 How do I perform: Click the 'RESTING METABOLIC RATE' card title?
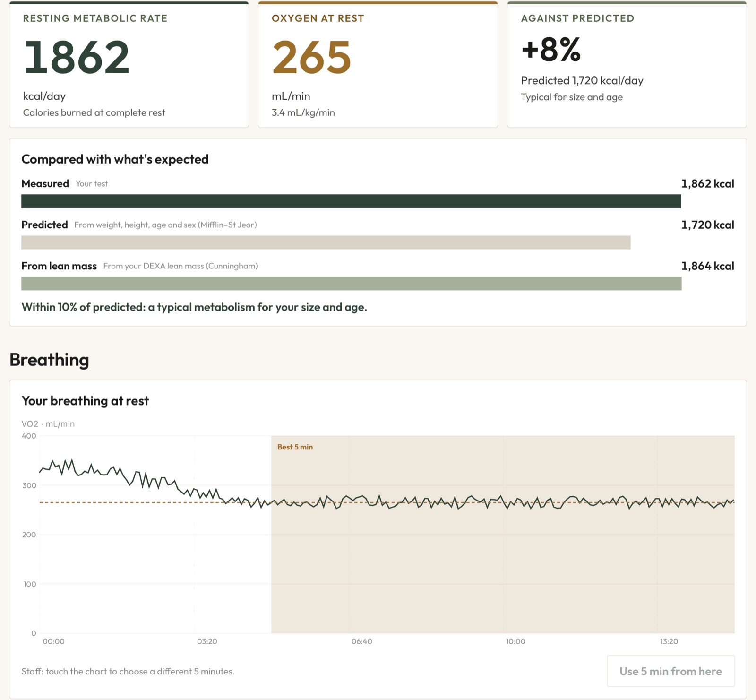point(95,18)
